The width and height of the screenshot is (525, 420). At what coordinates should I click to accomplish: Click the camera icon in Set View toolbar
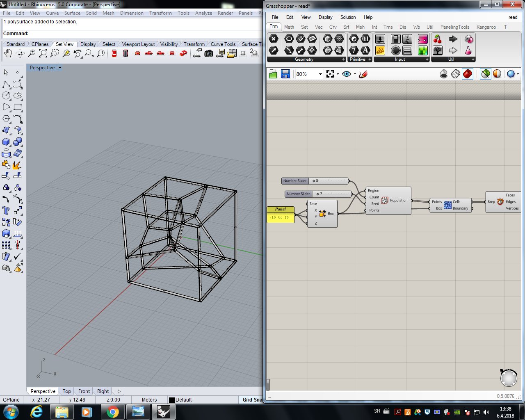[209, 53]
